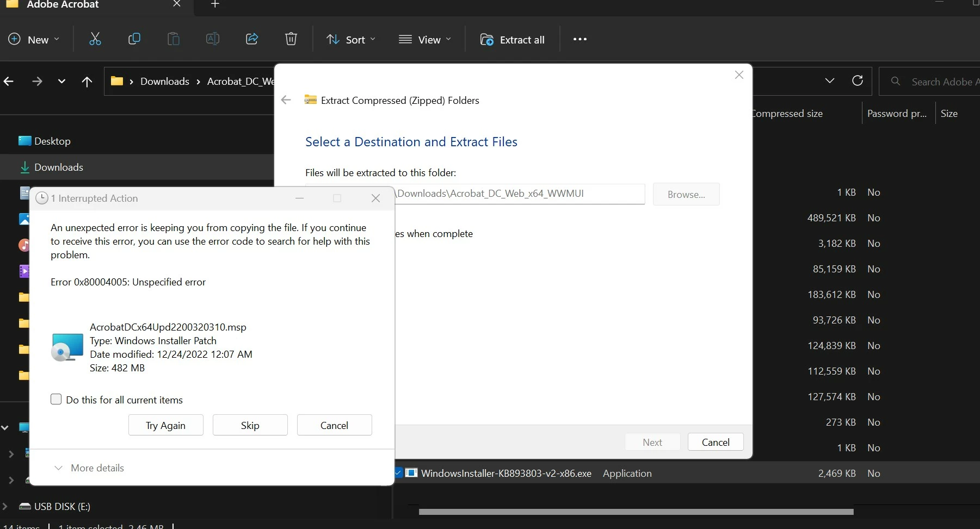Screen dimensions: 980x529
Task: Click the Cut scissors icon in toolbar
Action: 95,39
